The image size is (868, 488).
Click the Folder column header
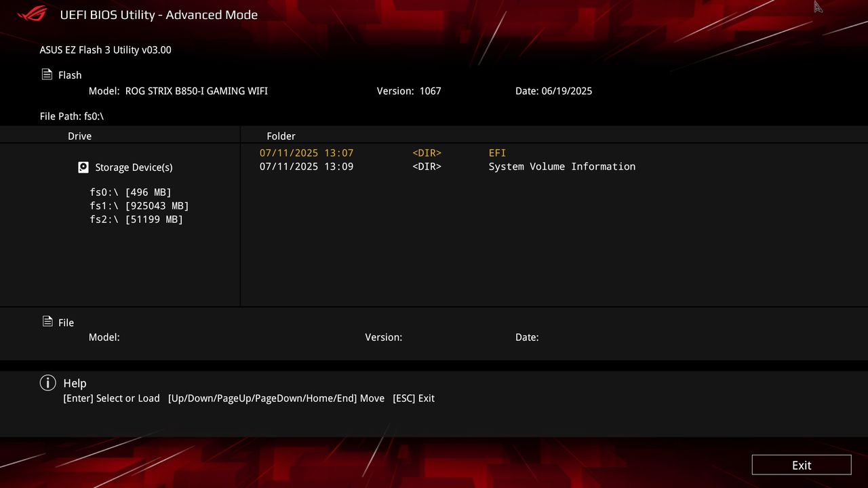coord(281,136)
